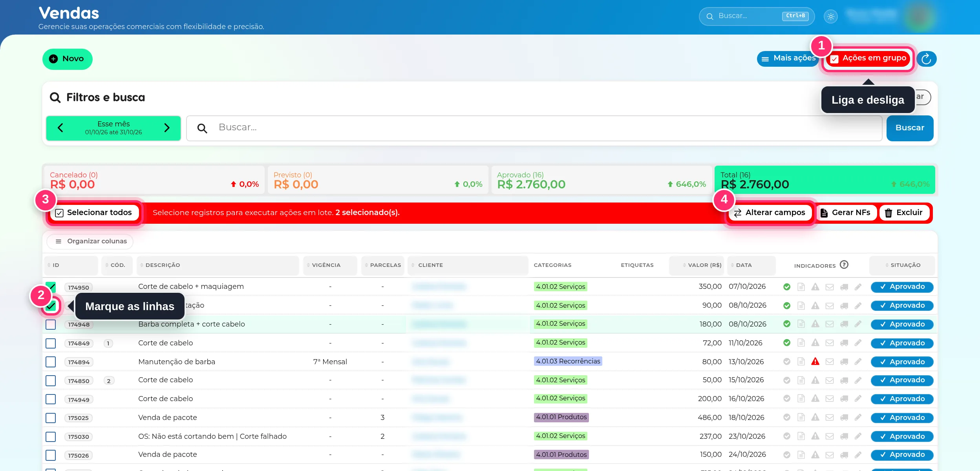Screen dimensions: 980x471
Task: Click the truck icon in row 174894
Action: click(x=844, y=362)
